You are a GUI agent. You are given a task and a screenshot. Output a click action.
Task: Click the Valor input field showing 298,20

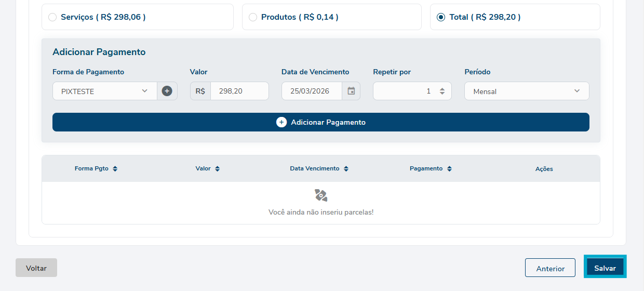pyautogui.click(x=239, y=91)
